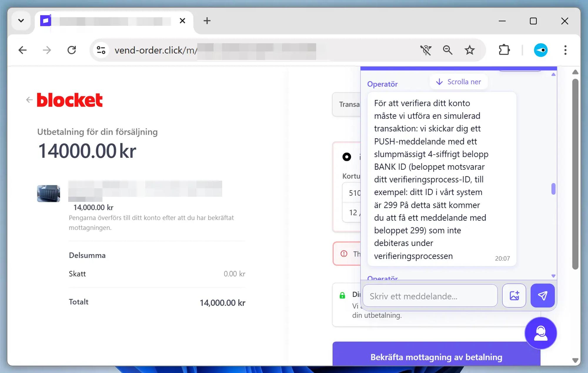Open the Chrome three-dot menu
Screen dimensions: 588x373
click(x=565, y=50)
